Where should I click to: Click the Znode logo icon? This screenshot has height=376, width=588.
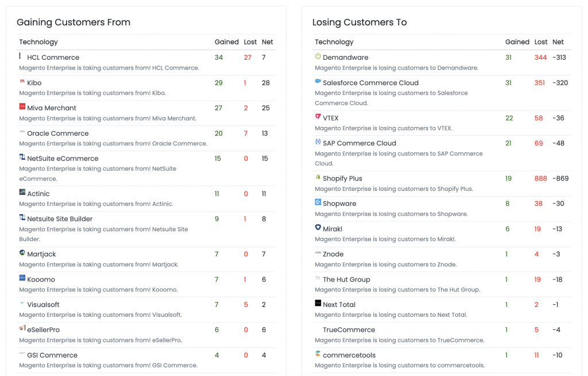318,252
